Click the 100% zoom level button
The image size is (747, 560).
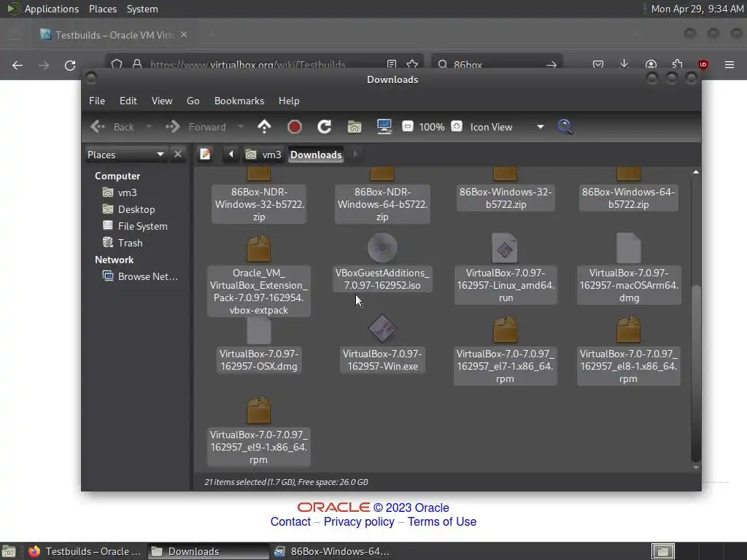coord(432,127)
